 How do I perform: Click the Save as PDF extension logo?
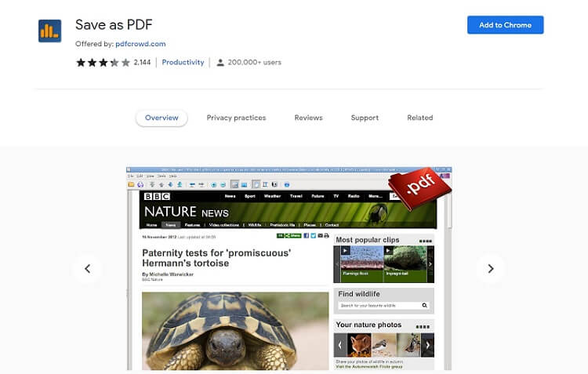point(50,31)
